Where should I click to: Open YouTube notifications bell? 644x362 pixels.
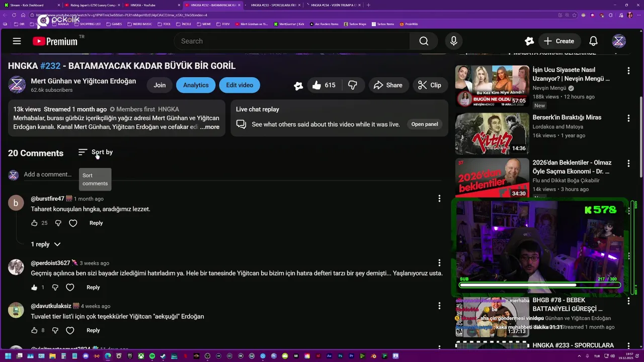tap(593, 41)
